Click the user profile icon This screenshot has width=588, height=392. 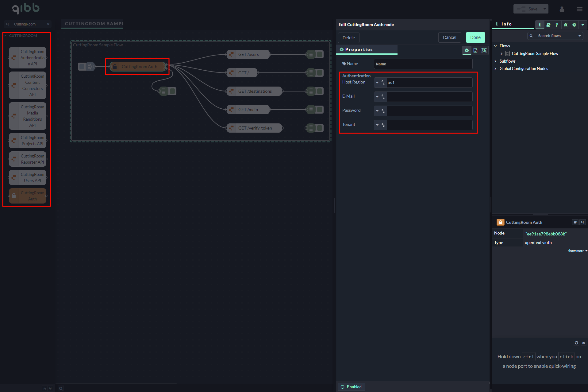click(x=562, y=9)
